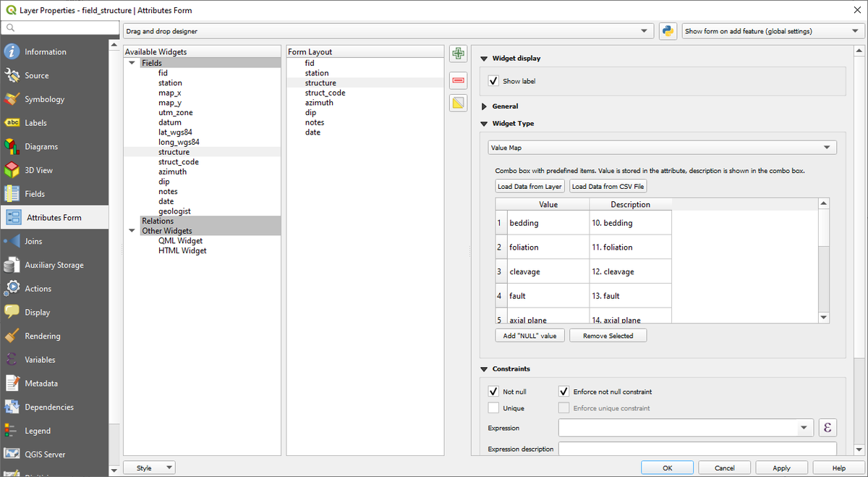The width and height of the screenshot is (868, 477).
Task: Open the Auxiliary Storage section
Action: (54, 265)
